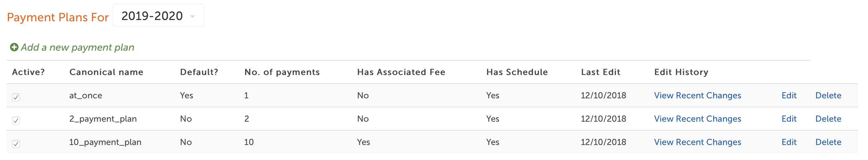Click the Active? column header

click(x=28, y=72)
